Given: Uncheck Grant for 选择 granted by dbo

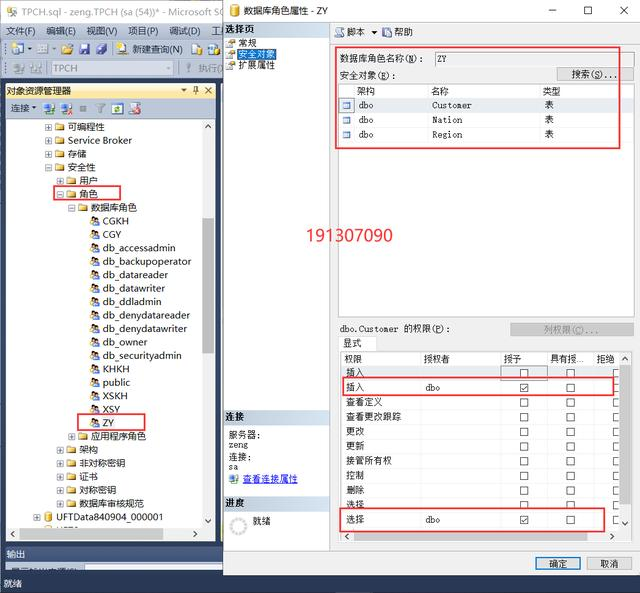Looking at the screenshot, I should tap(524, 520).
